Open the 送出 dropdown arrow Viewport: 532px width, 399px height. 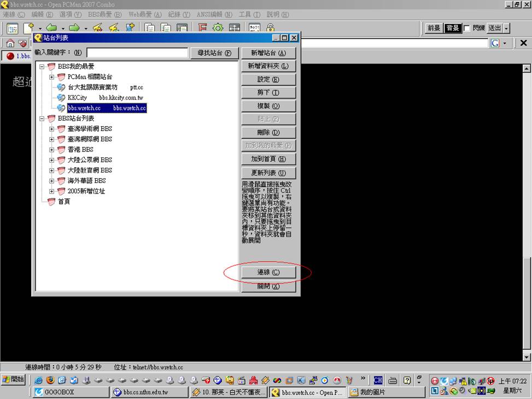506,28
